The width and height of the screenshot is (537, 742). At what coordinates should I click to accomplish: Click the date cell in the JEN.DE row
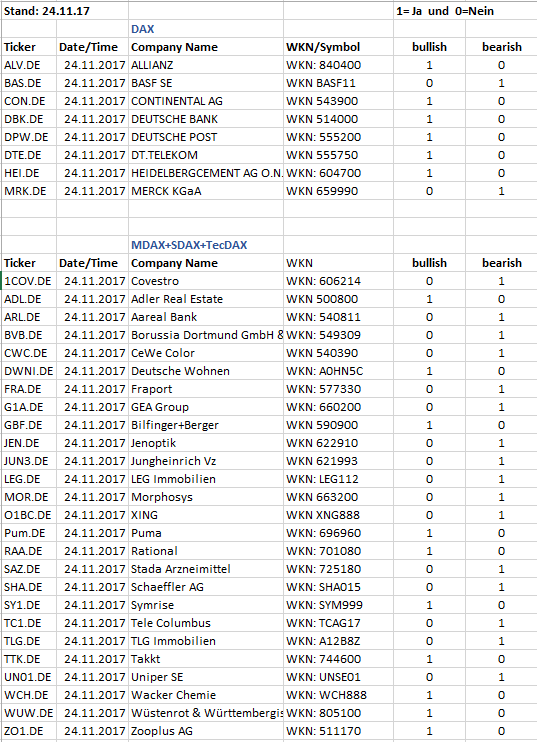tap(92, 442)
